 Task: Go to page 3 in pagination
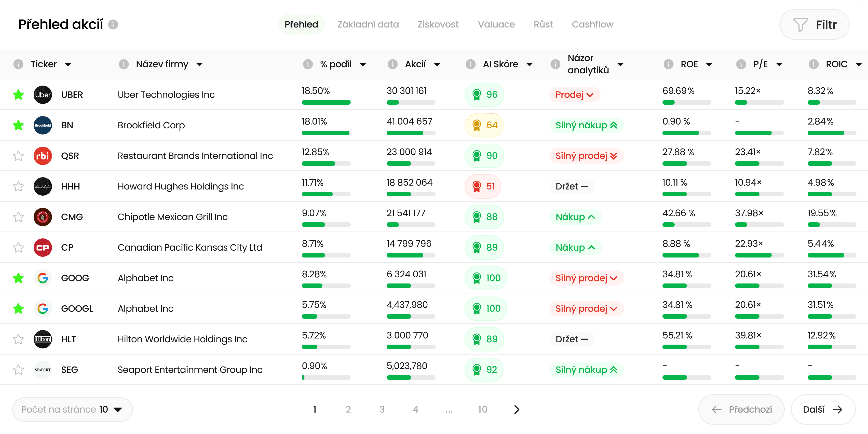pyautogui.click(x=382, y=409)
